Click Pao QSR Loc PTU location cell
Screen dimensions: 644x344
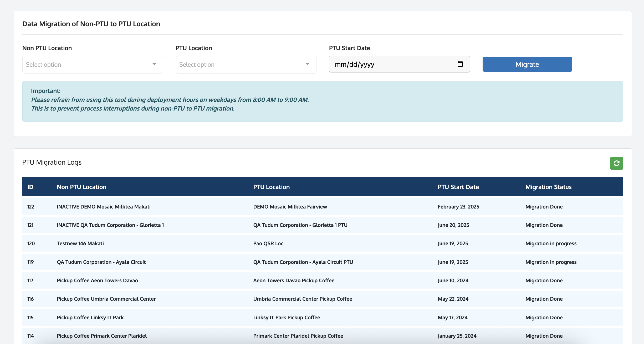[x=268, y=243]
